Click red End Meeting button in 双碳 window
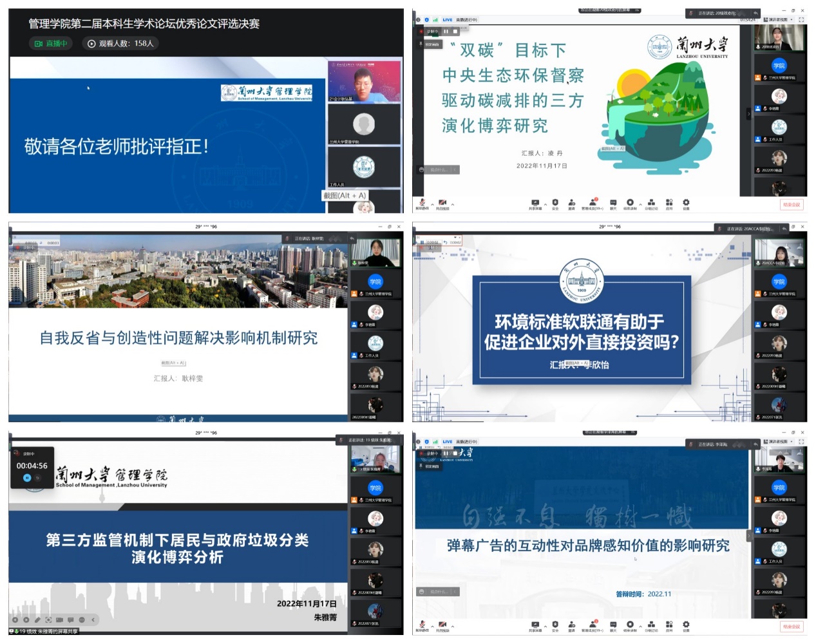 [791, 205]
